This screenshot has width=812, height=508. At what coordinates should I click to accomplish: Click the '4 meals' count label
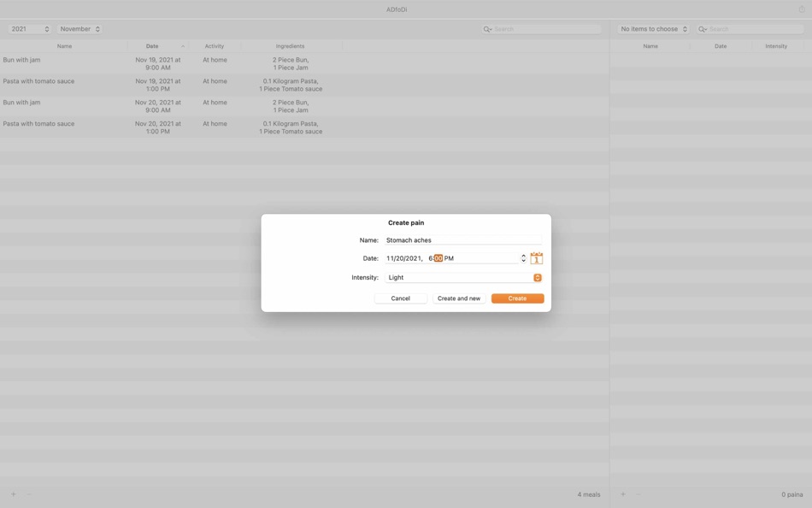(589, 494)
